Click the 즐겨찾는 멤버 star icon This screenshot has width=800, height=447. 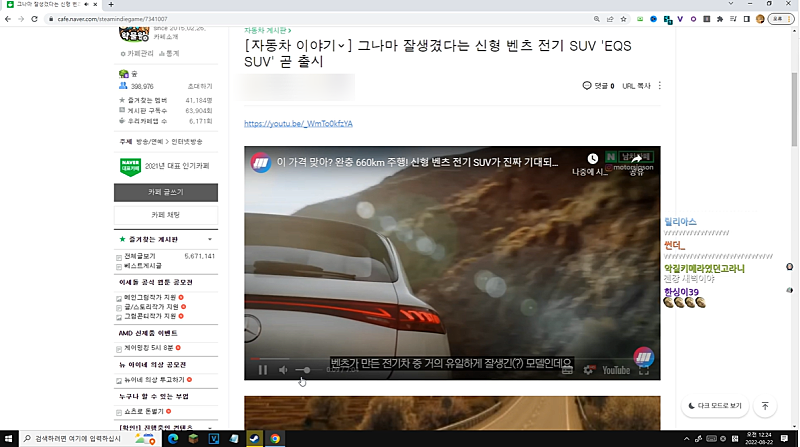click(x=122, y=100)
